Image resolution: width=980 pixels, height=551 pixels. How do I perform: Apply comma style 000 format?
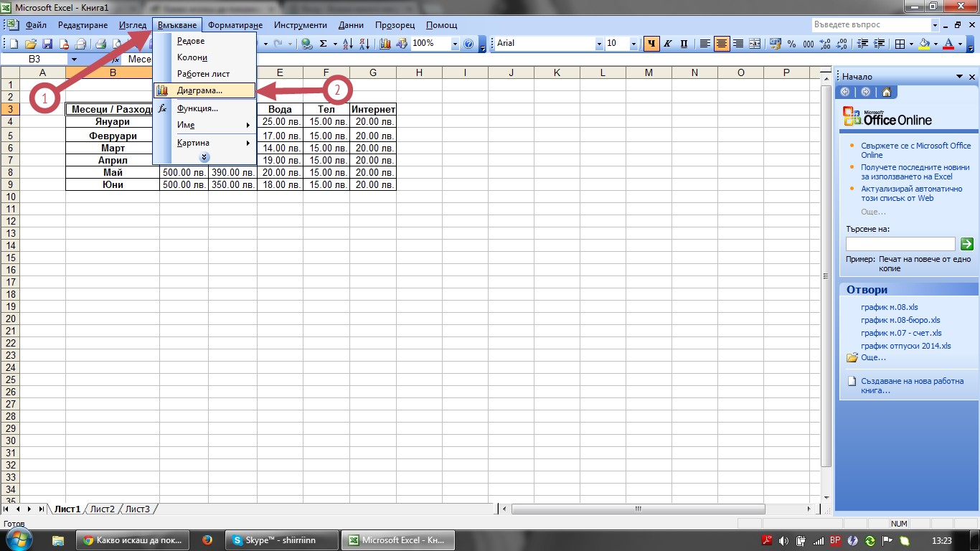click(809, 44)
